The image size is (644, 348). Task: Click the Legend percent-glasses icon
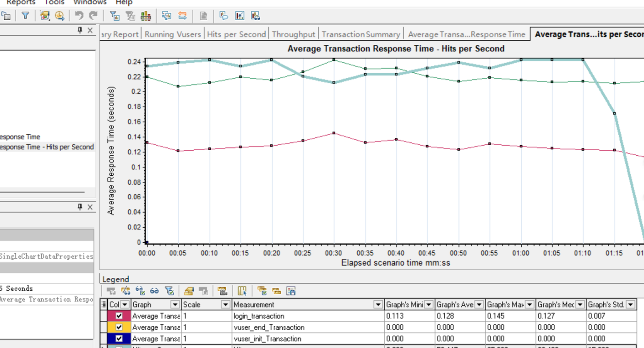(126, 291)
